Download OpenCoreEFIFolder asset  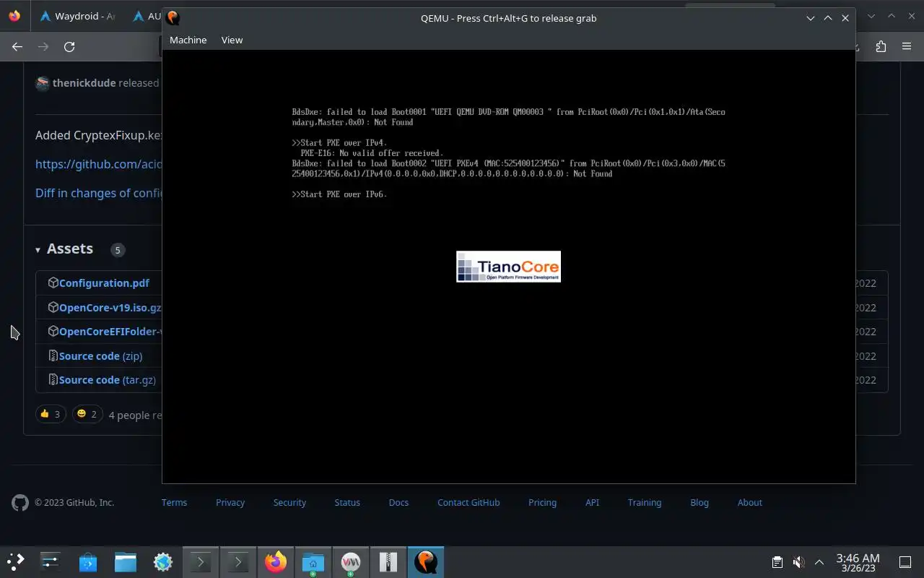click(110, 332)
